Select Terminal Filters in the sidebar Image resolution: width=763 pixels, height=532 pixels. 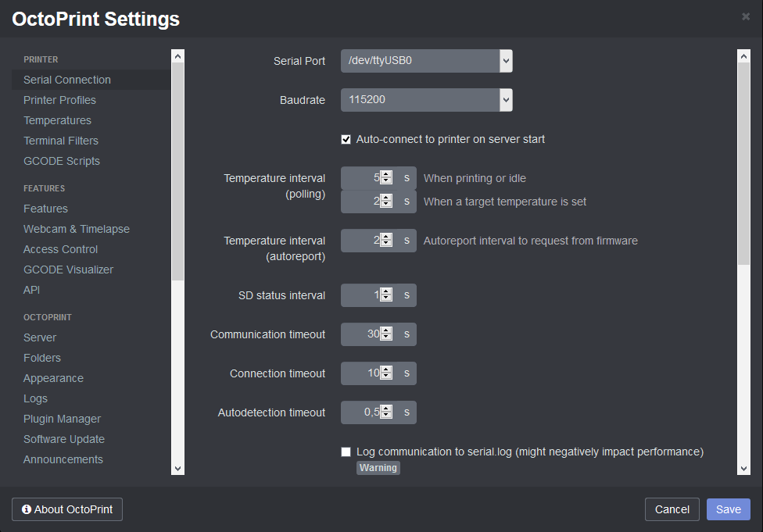click(60, 141)
